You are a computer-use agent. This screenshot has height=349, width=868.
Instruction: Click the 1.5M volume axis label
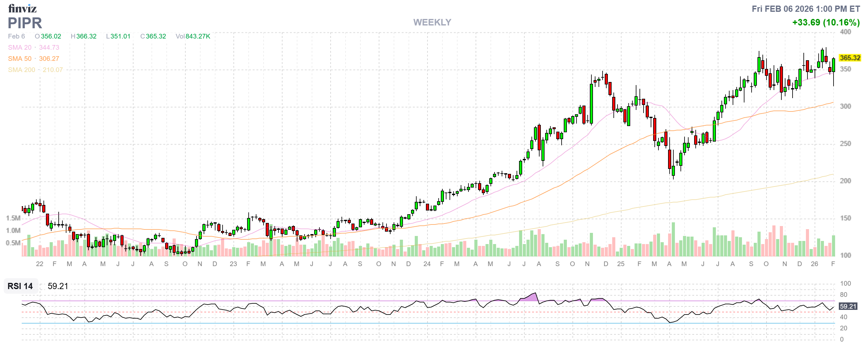13,218
